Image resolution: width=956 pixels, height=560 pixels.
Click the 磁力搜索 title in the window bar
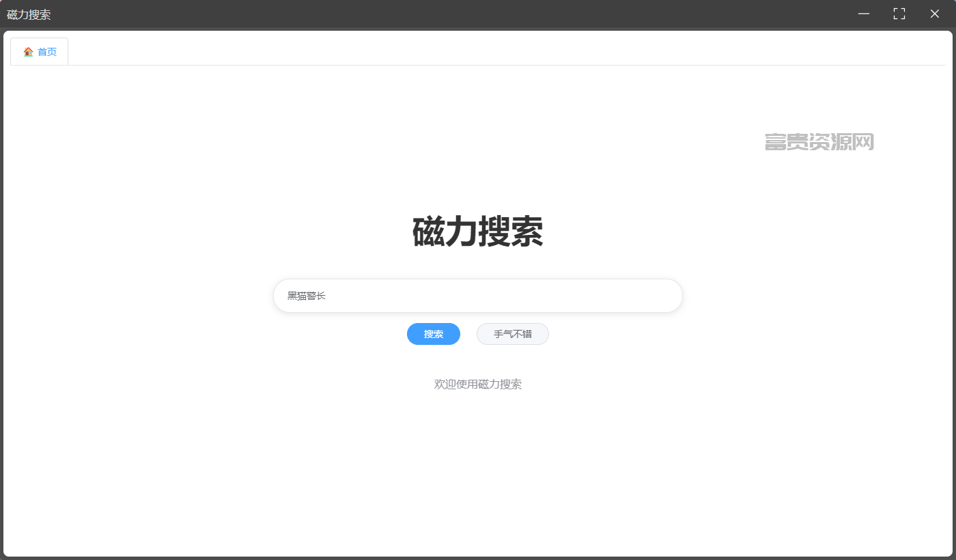click(29, 14)
